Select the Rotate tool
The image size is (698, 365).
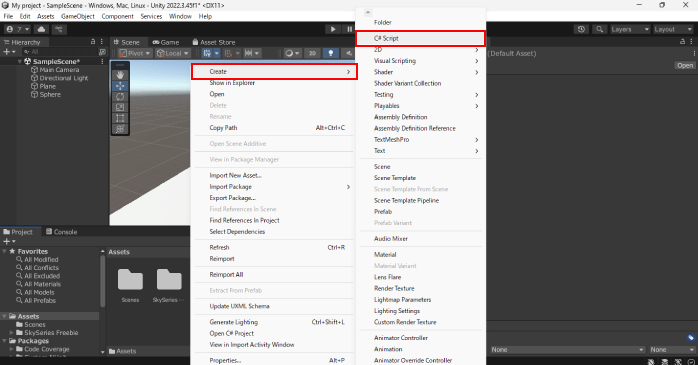pyautogui.click(x=120, y=97)
